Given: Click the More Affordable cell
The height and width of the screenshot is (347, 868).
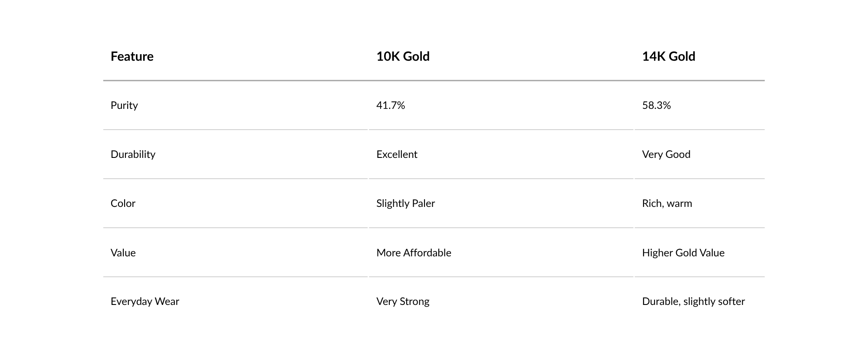Looking at the screenshot, I should (414, 253).
